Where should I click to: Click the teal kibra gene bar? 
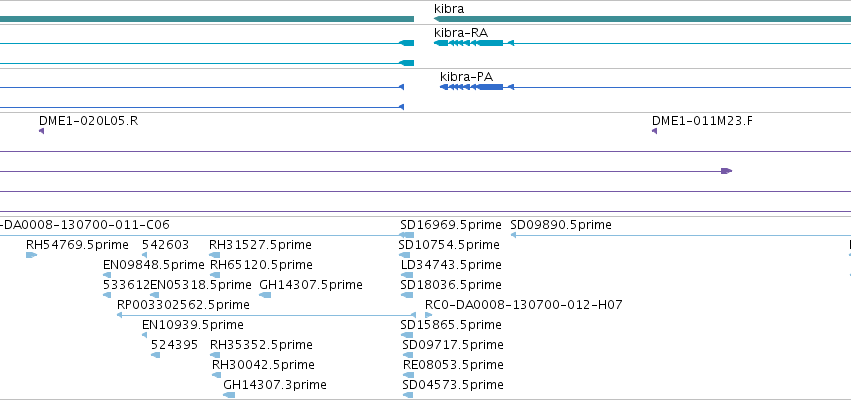643,19
